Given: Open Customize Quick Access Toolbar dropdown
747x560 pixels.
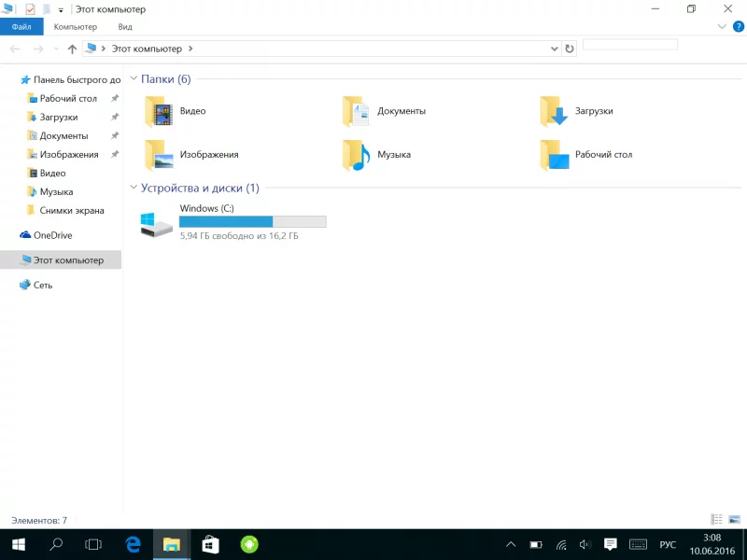Looking at the screenshot, I should [x=61, y=10].
